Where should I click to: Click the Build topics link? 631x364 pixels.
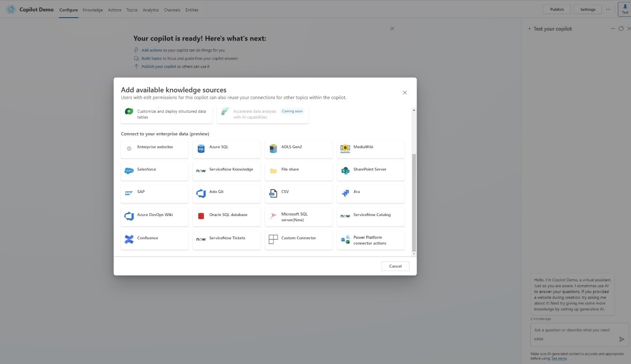151,59
